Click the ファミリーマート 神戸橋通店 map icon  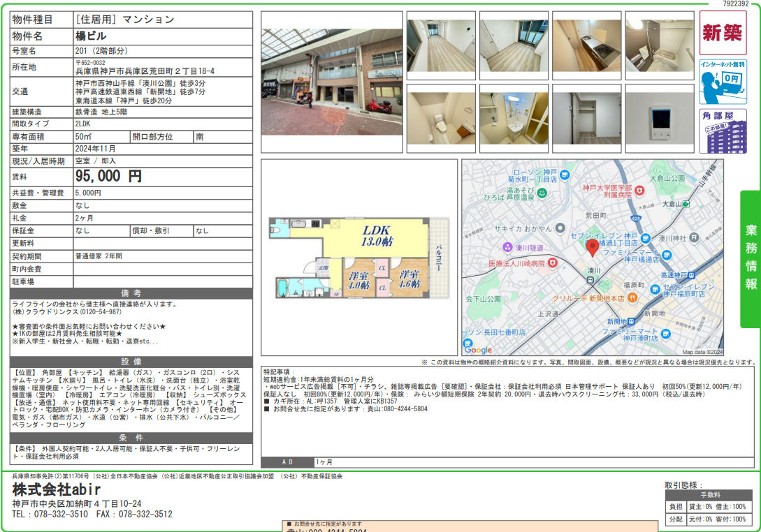tap(667, 255)
